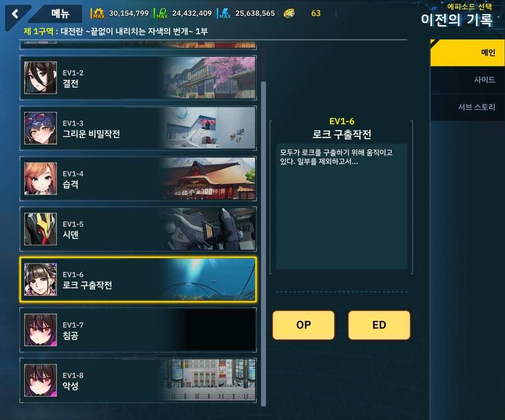Play the OP scene

tap(304, 325)
